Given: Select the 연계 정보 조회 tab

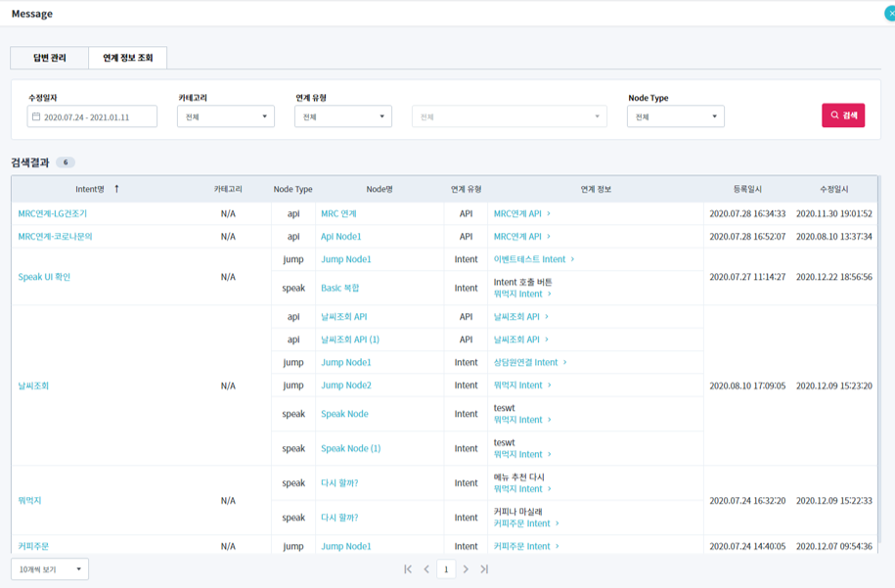Looking at the screenshot, I should click(x=128, y=59).
